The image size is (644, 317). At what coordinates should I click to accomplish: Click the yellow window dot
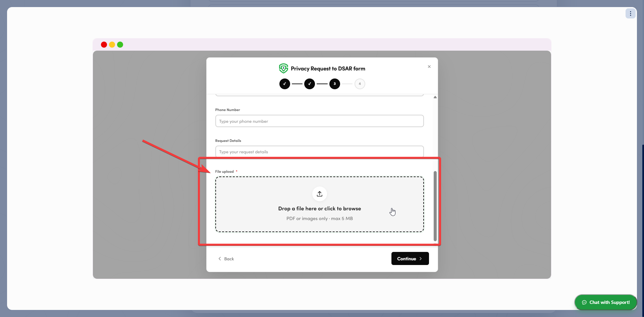pyautogui.click(x=112, y=45)
